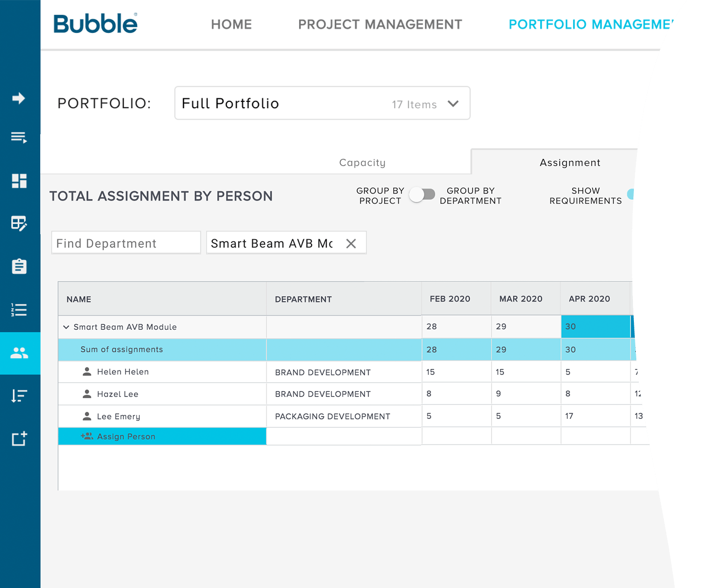Image resolution: width=703 pixels, height=588 pixels.
Task: Click the sort order sidebar icon
Action: [x=19, y=395]
